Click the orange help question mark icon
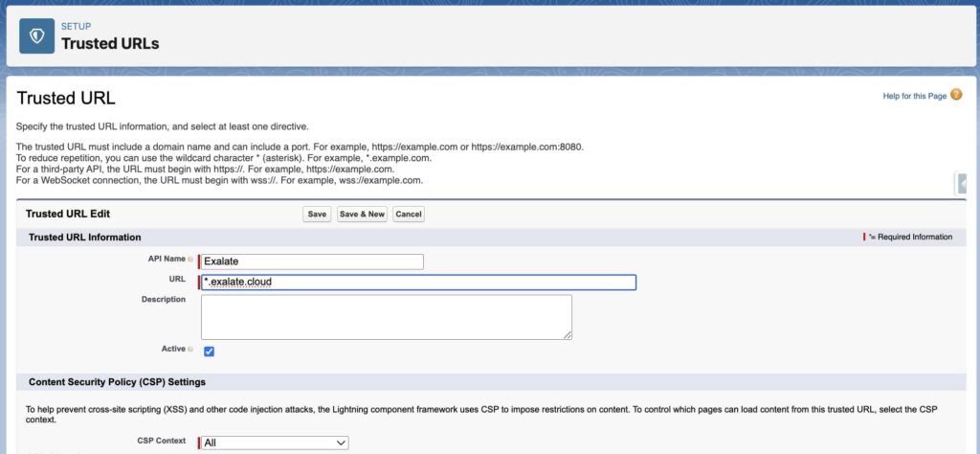The image size is (980, 454). coord(956,96)
